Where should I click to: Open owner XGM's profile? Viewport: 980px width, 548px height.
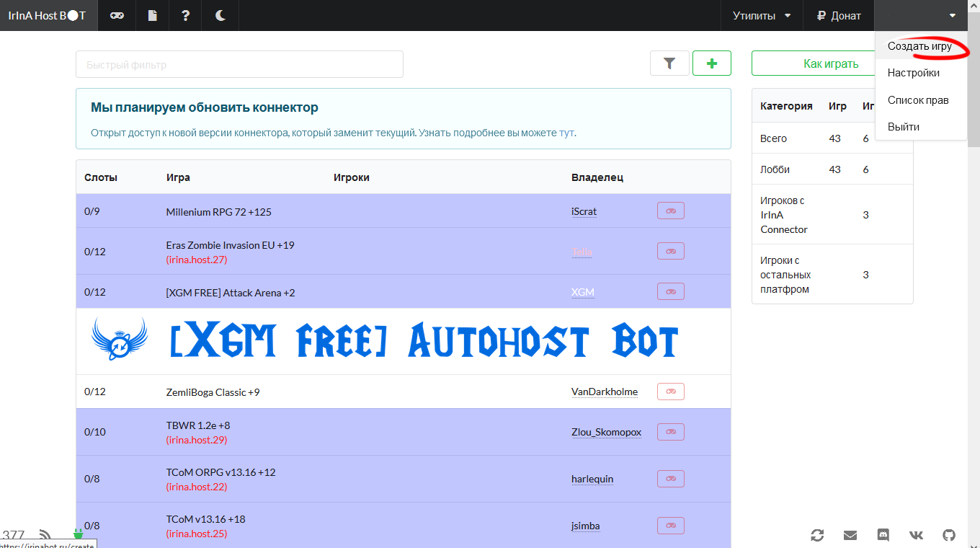pyautogui.click(x=583, y=292)
